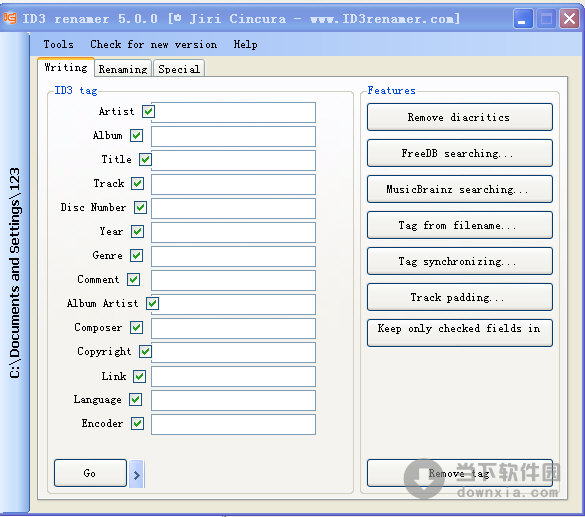Viewport: 585px width, 517px height.
Task: Expand the arrow next to Go
Action: pyautogui.click(x=136, y=474)
